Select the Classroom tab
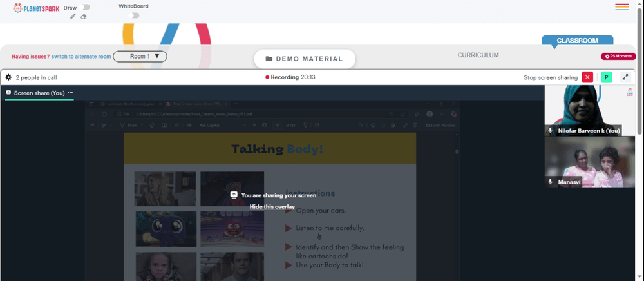 [x=577, y=41]
